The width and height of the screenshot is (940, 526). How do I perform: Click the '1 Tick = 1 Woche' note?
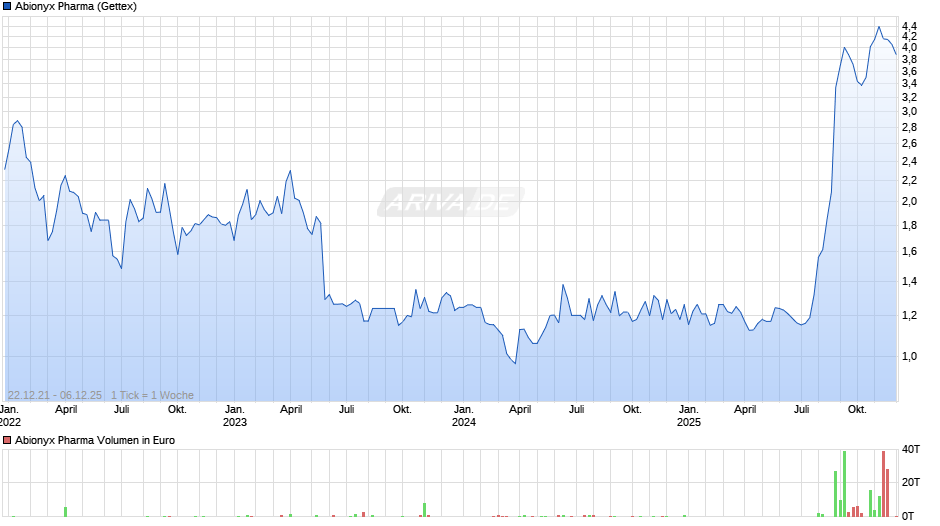point(152,395)
